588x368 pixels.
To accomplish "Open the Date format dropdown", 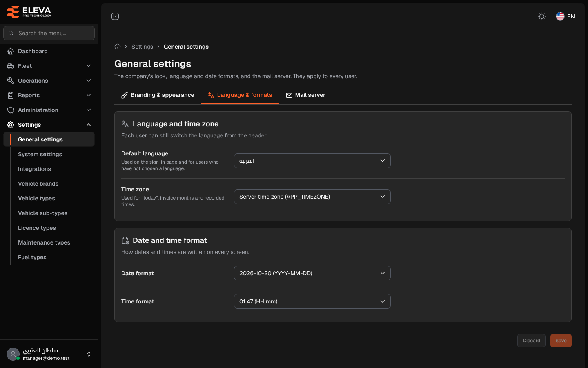I will point(312,273).
